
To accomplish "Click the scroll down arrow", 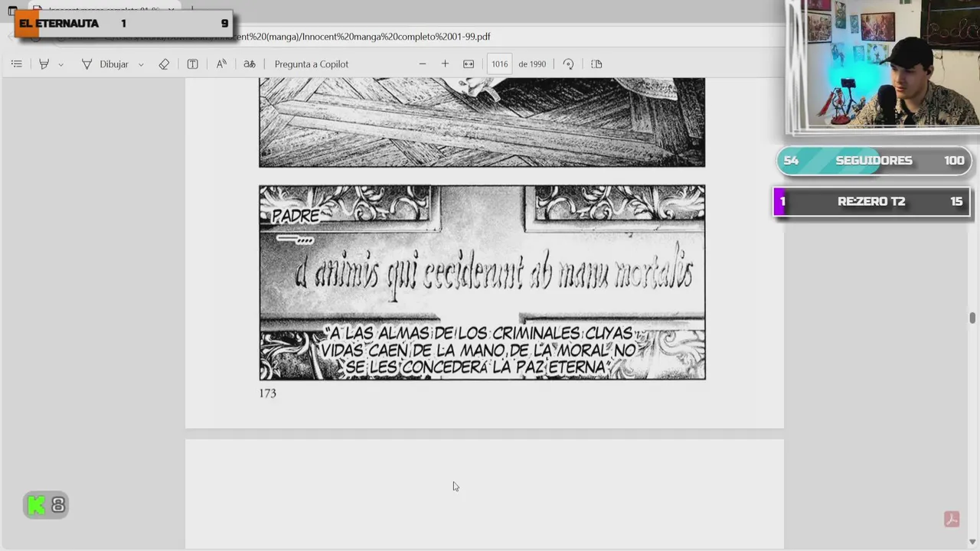I will click(972, 543).
